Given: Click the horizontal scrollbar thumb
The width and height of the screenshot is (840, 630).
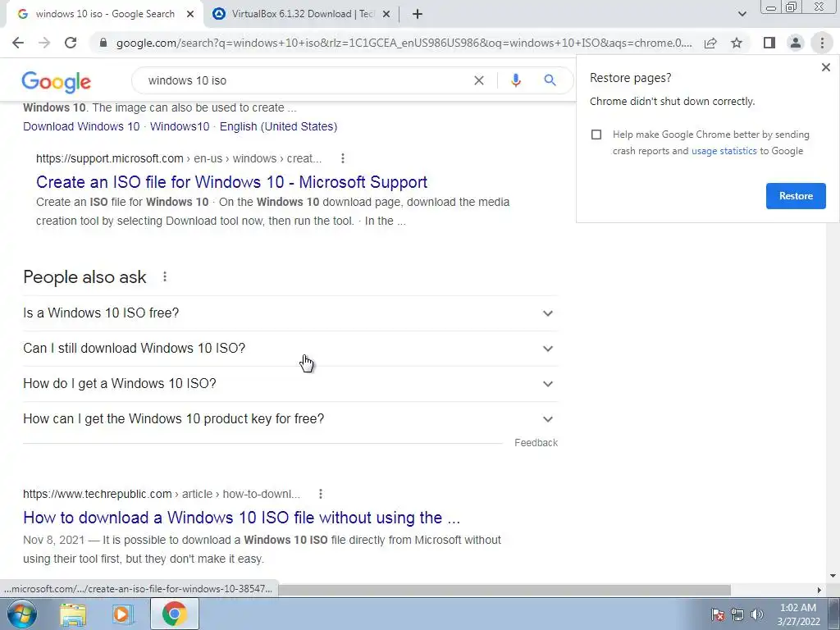Looking at the screenshot, I should [x=504, y=590].
